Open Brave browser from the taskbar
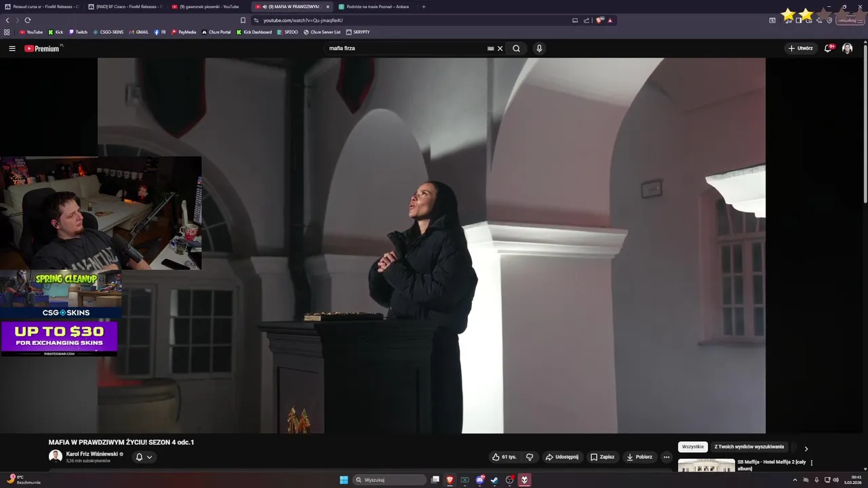Viewport: 868px width, 488px height. pyautogui.click(x=450, y=480)
